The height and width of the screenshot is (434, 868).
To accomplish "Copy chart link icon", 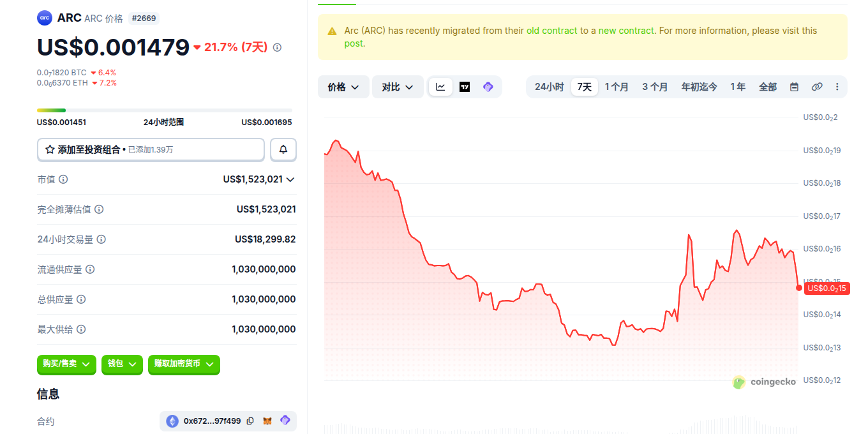I will pyautogui.click(x=817, y=87).
